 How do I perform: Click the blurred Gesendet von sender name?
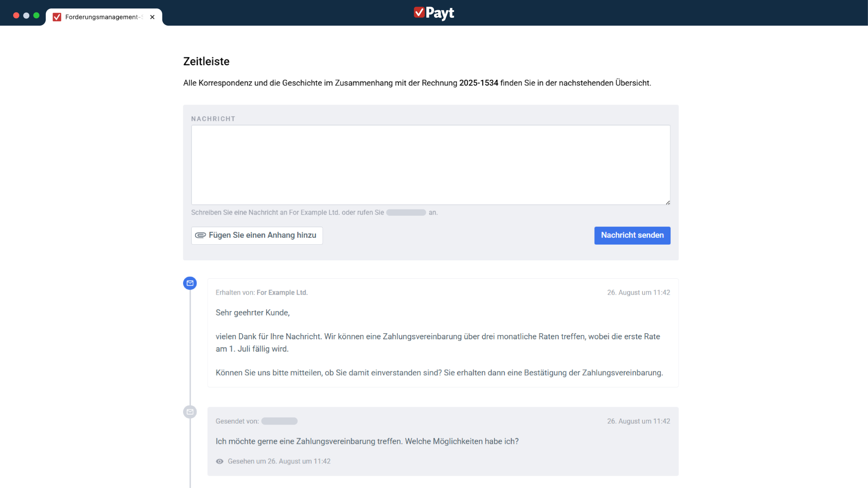tap(279, 421)
